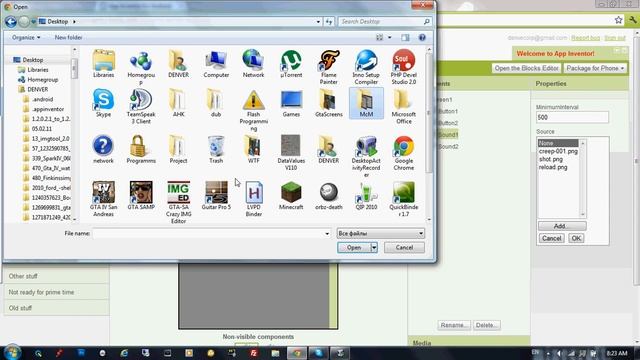Select the Homegroup icon in file list
The height and width of the screenshot is (360, 640).
(141, 67)
